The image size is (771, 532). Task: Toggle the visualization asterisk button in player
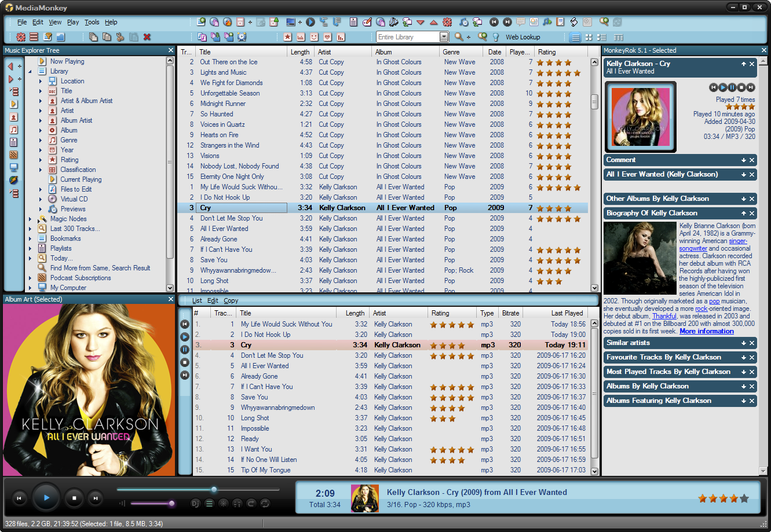tap(224, 504)
